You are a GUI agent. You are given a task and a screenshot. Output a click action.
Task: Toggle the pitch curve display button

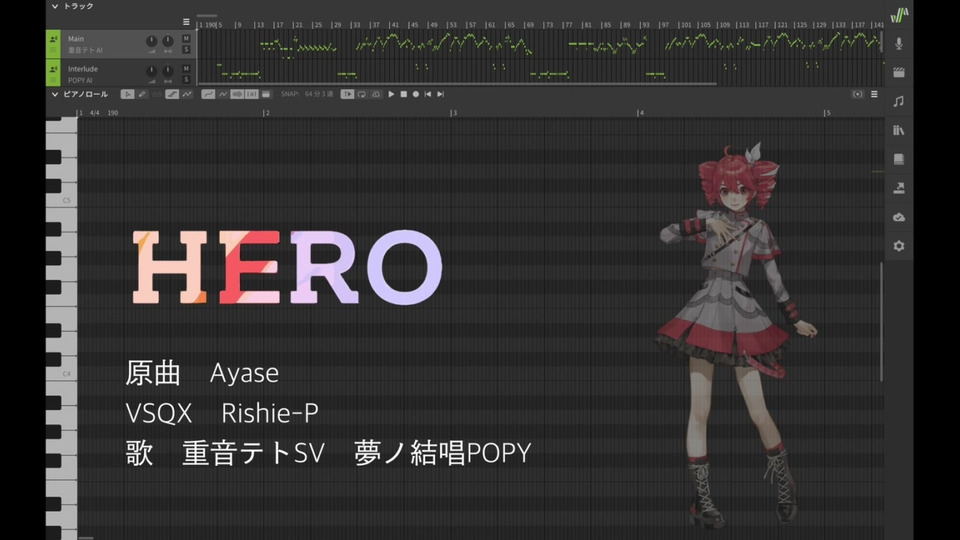[208, 94]
